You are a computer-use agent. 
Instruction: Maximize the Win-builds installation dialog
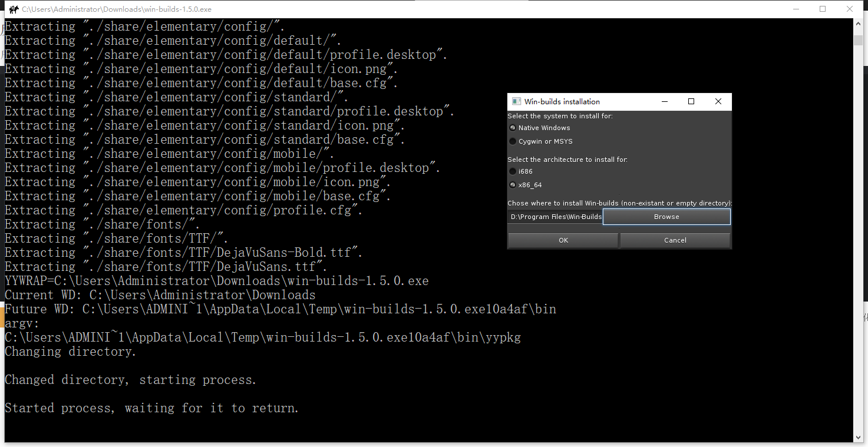coord(691,101)
